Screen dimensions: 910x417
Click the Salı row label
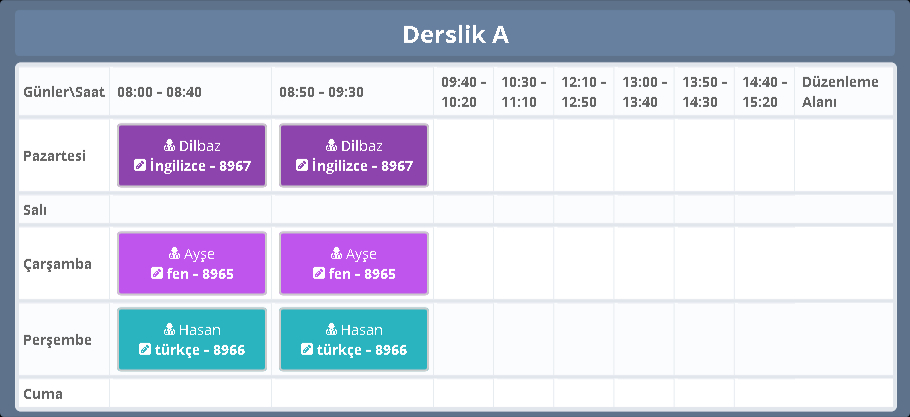(36, 210)
